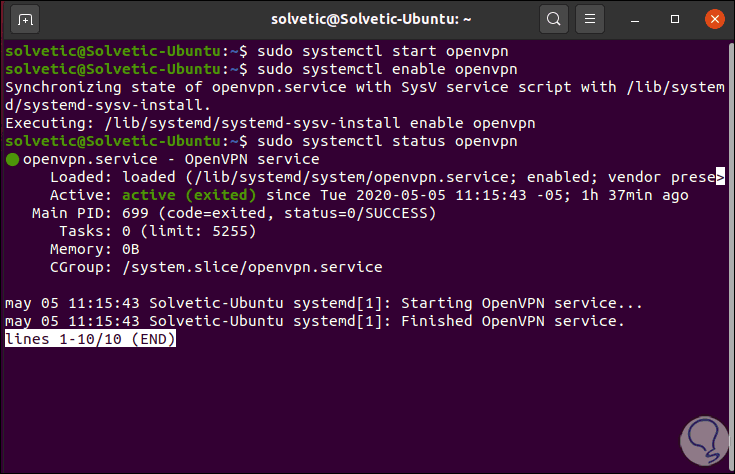Click the "sudo systemctl enable openvpn" command
This screenshot has height=474, width=735.
tap(379, 69)
